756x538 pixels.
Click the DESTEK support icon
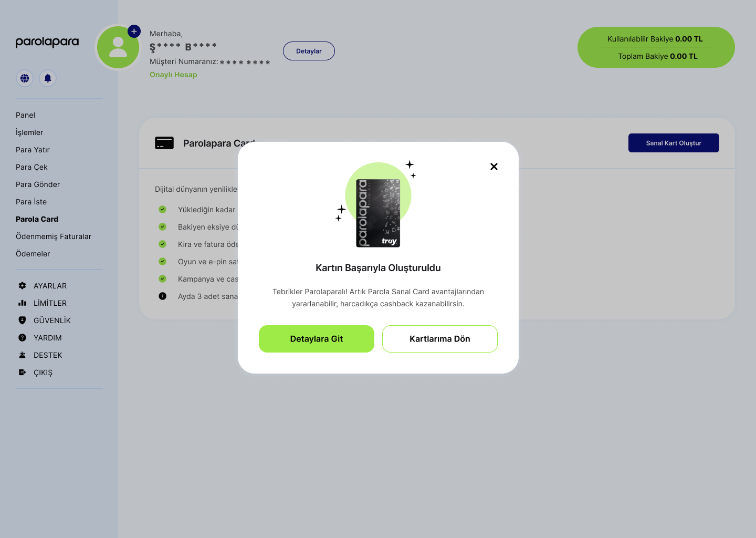(x=22, y=355)
